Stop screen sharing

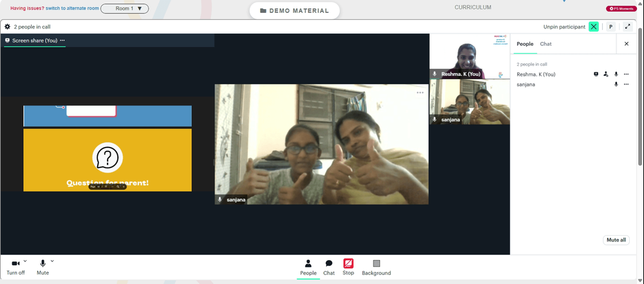(348, 267)
